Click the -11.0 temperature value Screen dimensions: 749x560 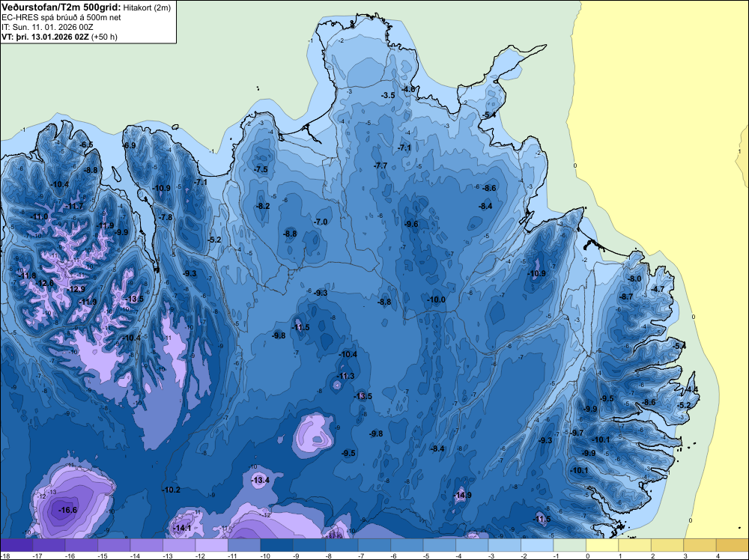[40, 217]
